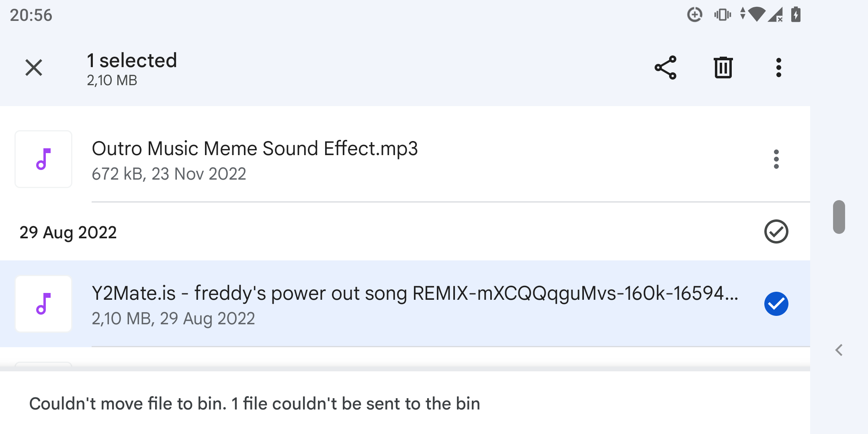
Task: Tap the Wi-Fi status icon
Action: pos(756,15)
